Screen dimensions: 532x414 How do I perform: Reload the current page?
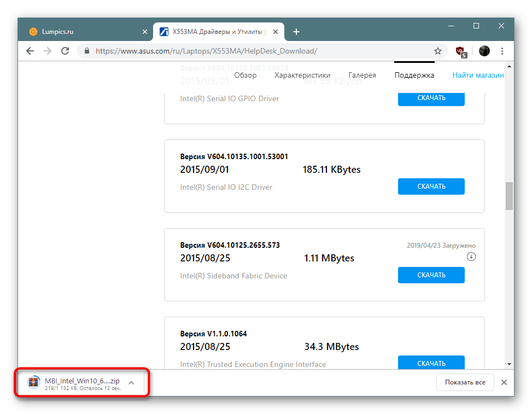[65, 51]
